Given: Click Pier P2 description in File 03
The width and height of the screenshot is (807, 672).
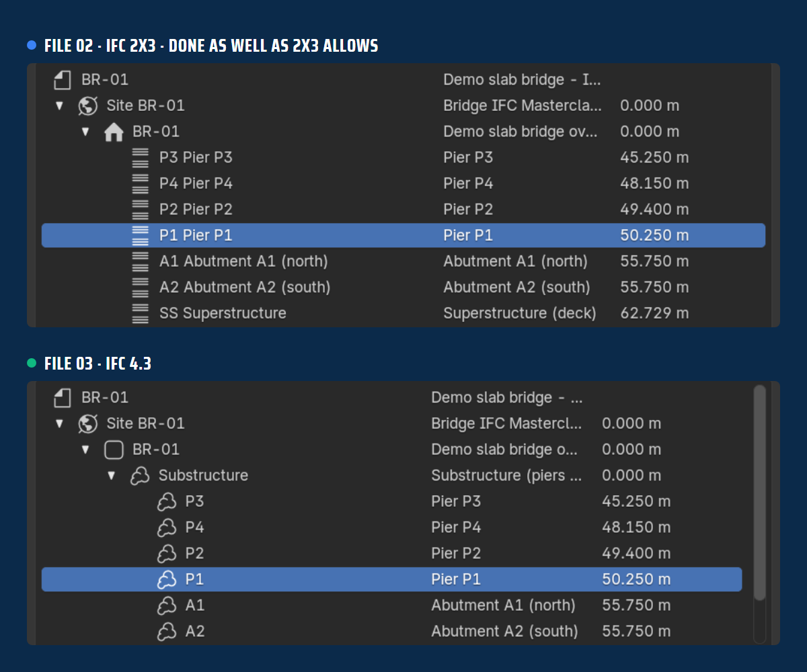Looking at the screenshot, I should [456, 554].
